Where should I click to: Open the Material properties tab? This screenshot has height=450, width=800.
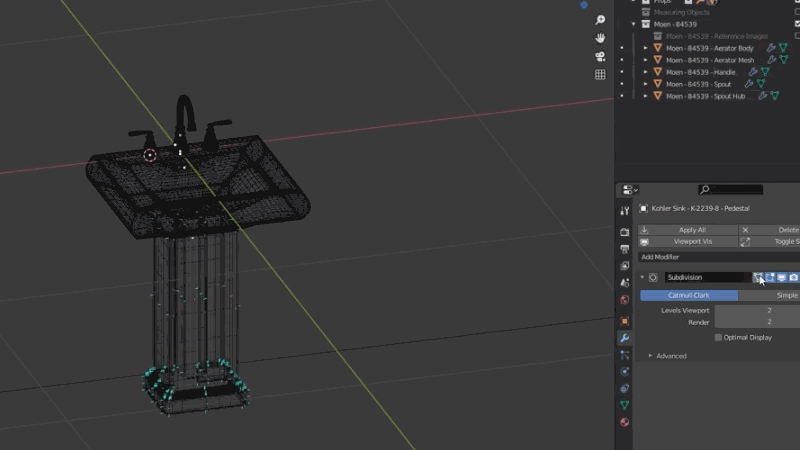624,422
